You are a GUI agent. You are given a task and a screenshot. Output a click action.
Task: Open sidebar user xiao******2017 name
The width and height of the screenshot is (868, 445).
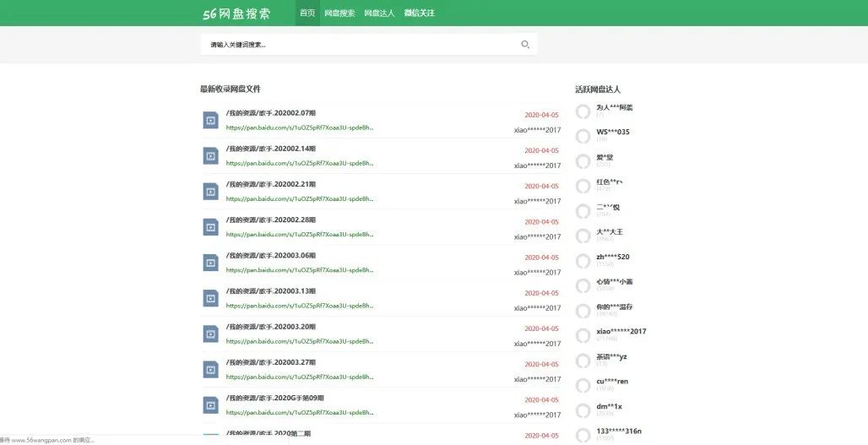click(x=621, y=332)
